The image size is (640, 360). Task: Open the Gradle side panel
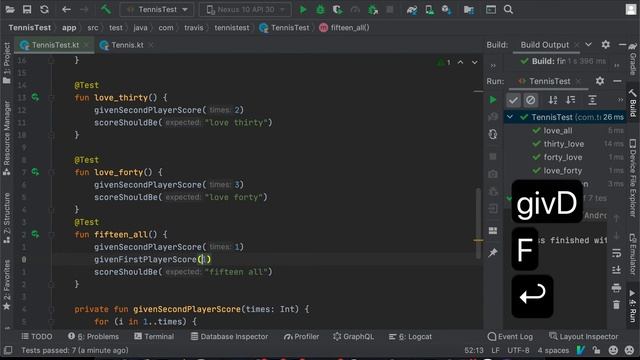633,59
